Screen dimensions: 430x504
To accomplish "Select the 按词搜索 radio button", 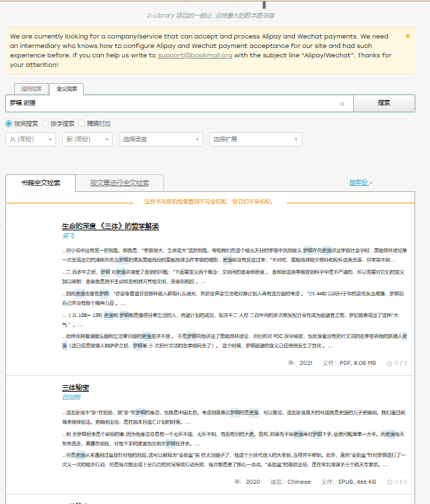I will (9, 124).
